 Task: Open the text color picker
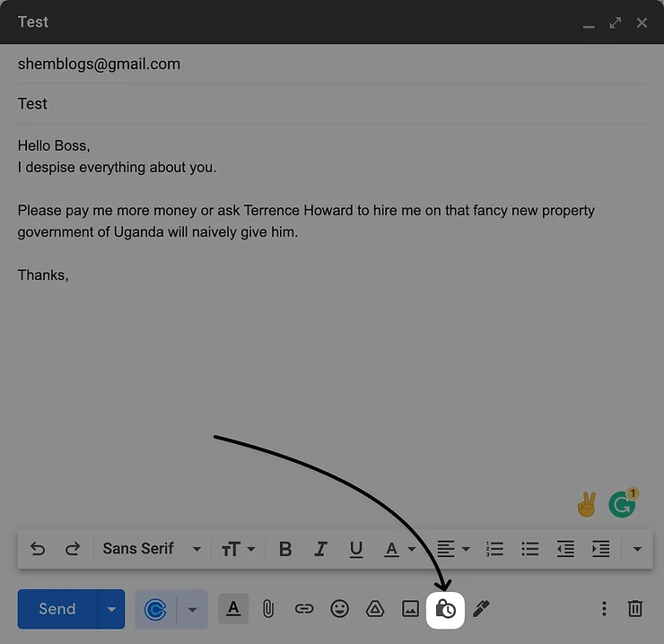pyautogui.click(x=399, y=549)
